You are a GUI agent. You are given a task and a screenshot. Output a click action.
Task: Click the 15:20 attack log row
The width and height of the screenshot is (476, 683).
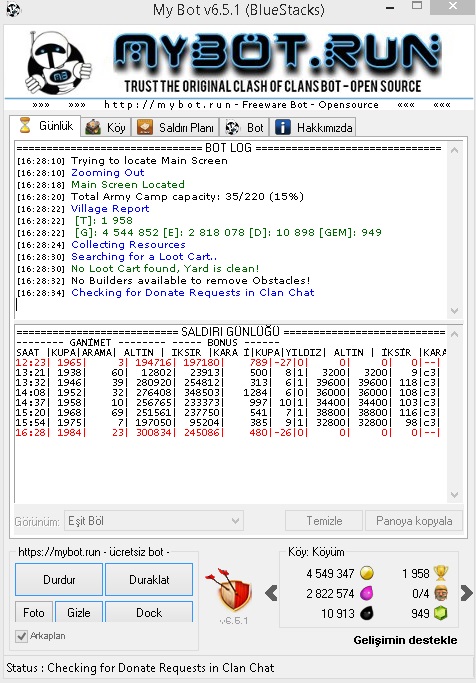[x=228, y=413]
